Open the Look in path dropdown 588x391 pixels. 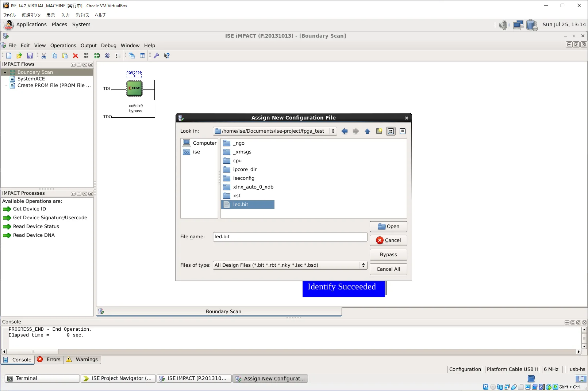(333, 131)
